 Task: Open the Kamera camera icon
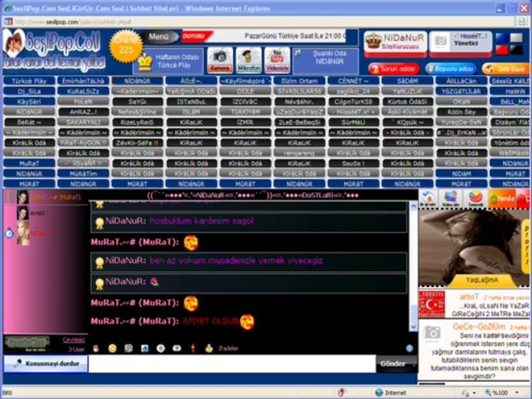tap(220, 60)
